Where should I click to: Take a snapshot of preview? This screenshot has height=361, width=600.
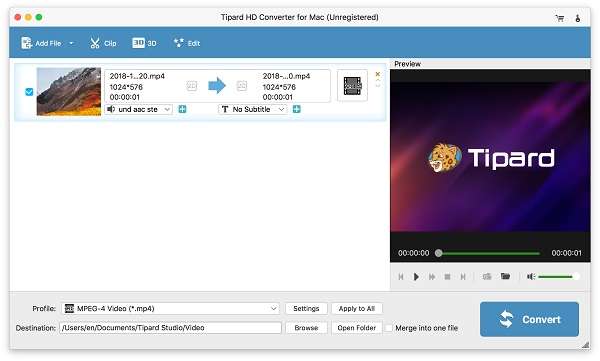click(x=487, y=276)
